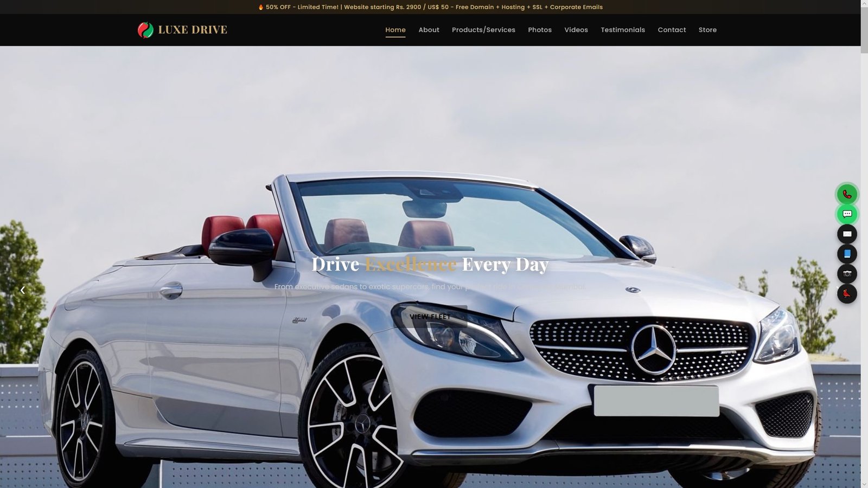The height and width of the screenshot is (488, 868).
Task: Go to the Contact page
Action: (672, 30)
